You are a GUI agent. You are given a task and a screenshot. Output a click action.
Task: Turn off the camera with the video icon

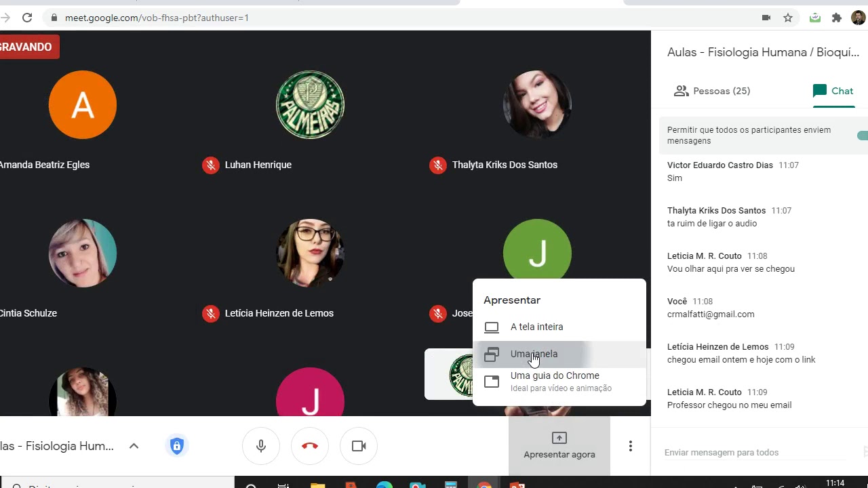coord(359,446)
